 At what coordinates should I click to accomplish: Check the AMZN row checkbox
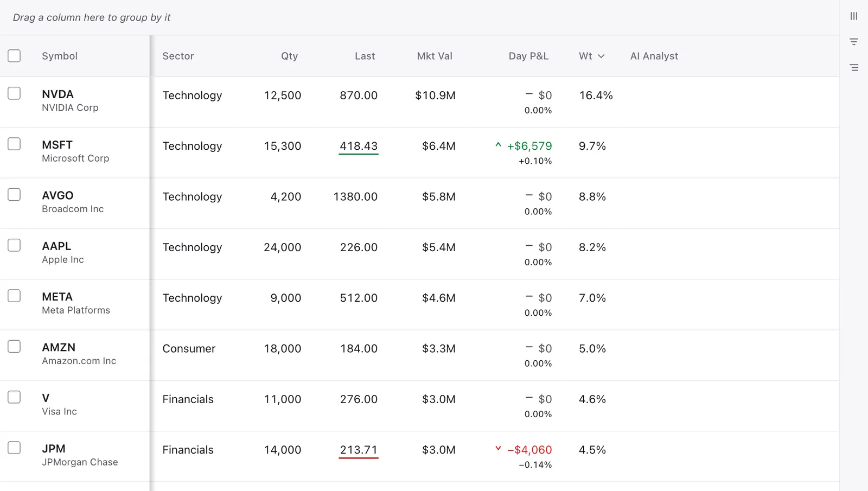[x=14, y=347]
